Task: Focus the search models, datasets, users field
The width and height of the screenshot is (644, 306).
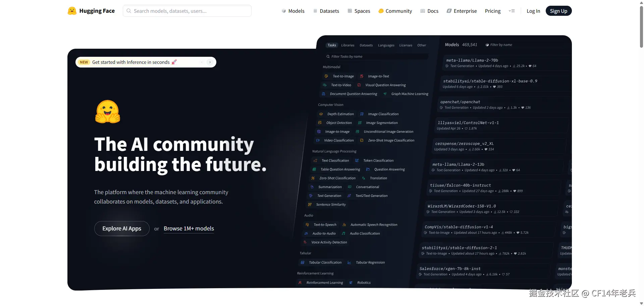Action: point(187,11)
